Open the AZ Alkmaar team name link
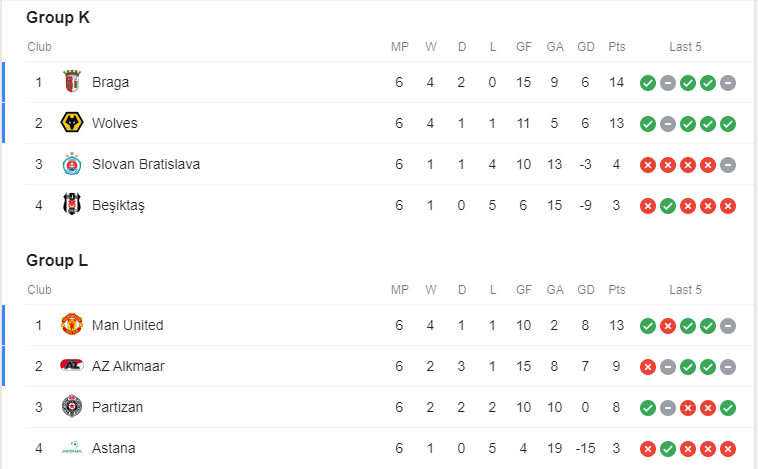 coord(128,366)
